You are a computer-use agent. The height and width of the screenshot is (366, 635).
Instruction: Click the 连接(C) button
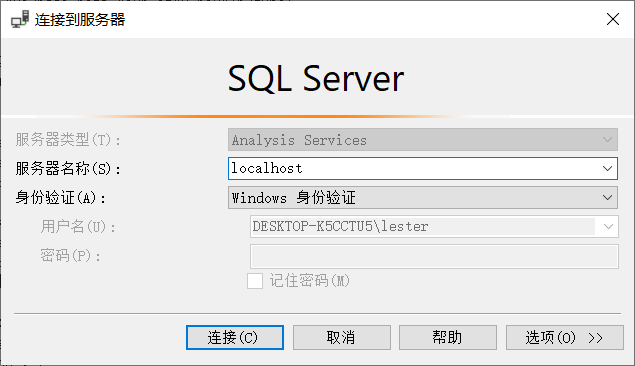click(235, 337)
